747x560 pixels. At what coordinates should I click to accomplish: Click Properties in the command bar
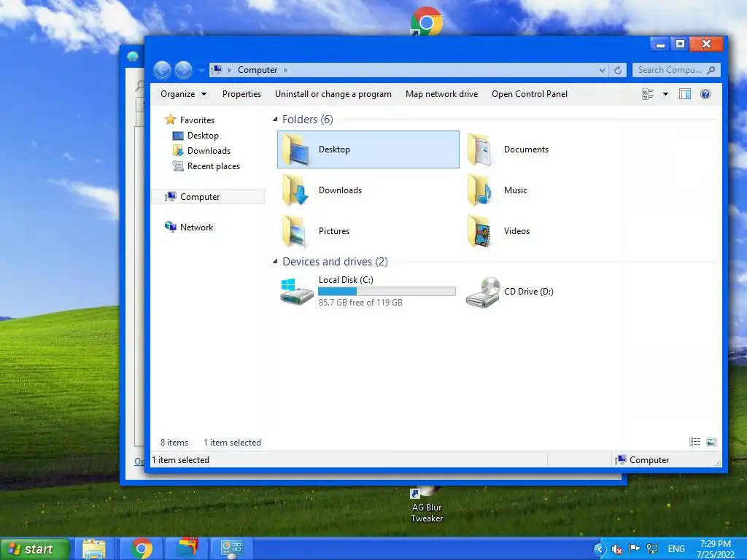pos(241,94)
